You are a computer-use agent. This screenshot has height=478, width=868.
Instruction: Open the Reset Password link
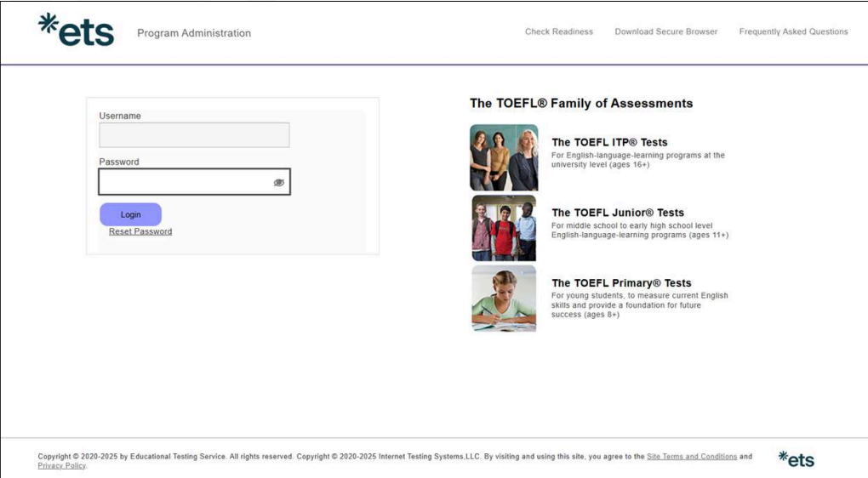[x=140, y=231]
